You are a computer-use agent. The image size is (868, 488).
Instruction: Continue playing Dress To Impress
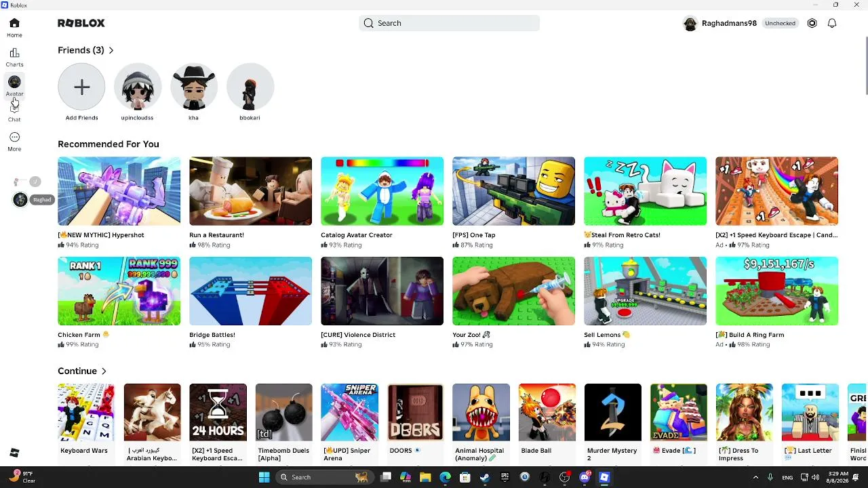[744, 412]
